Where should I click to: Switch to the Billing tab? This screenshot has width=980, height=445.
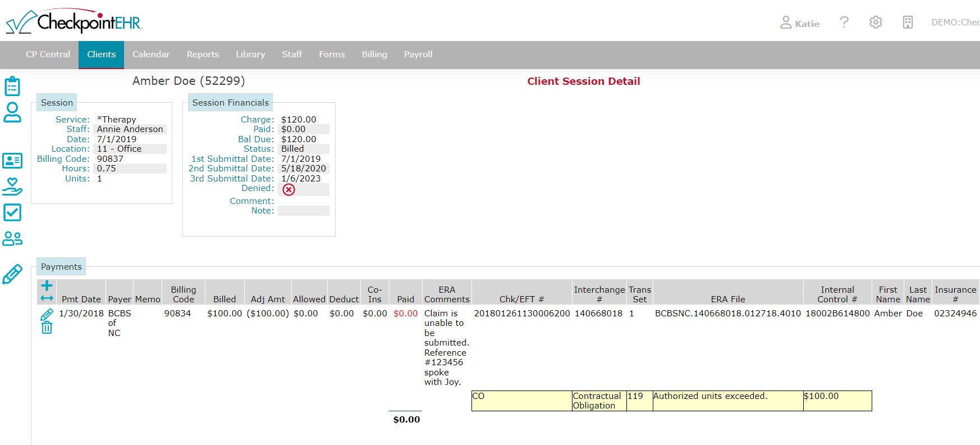point(374,55)
